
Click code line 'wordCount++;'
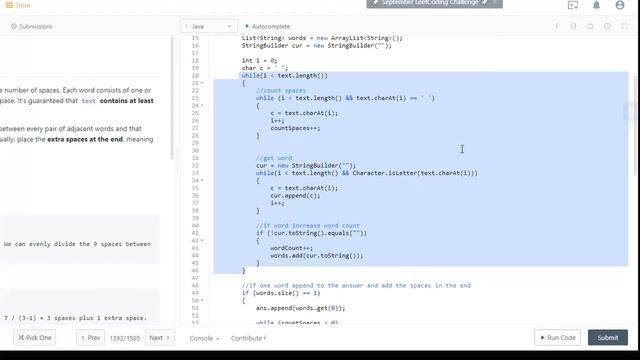tap(291, 248)
